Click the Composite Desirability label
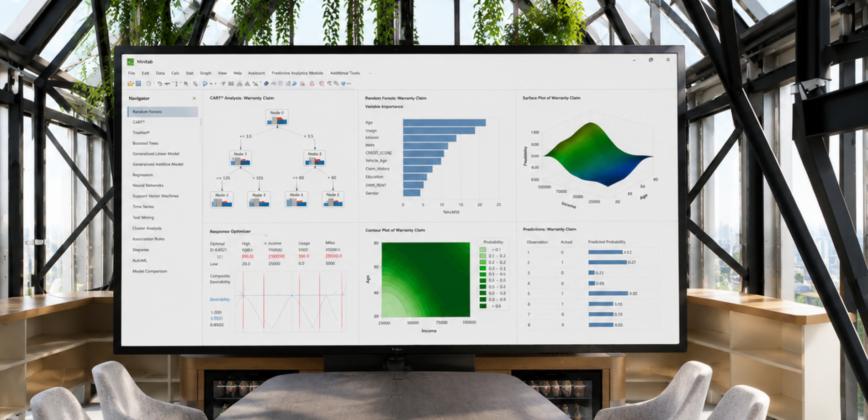This screenshot has width=868, height=420. (220, 279)
